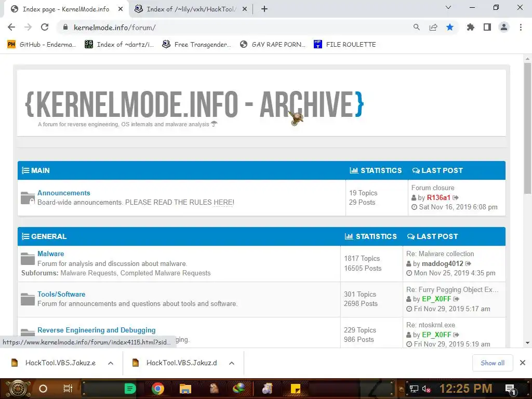Click the Malware forum folder icon
This screenshot has height=399, width=532.
(28, 259)
